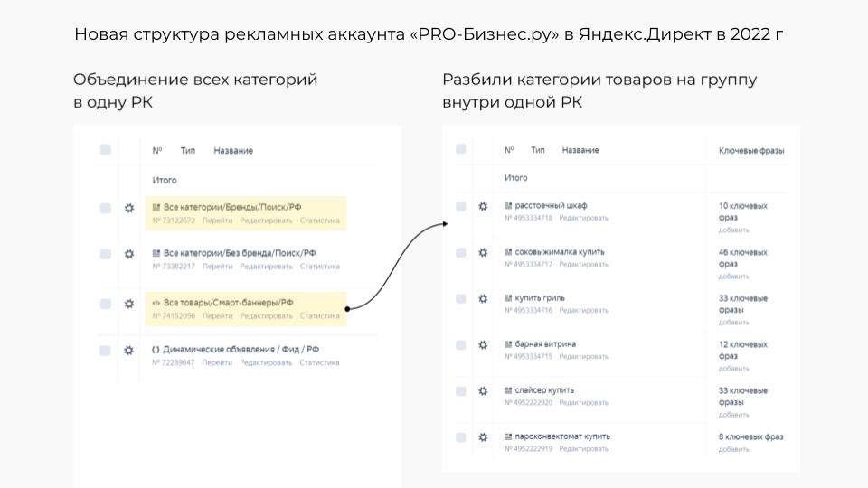Click добавить under 10 ключевых фраз
The width and height of the screenshot is (868, 488).
click(x=733, y=230)
